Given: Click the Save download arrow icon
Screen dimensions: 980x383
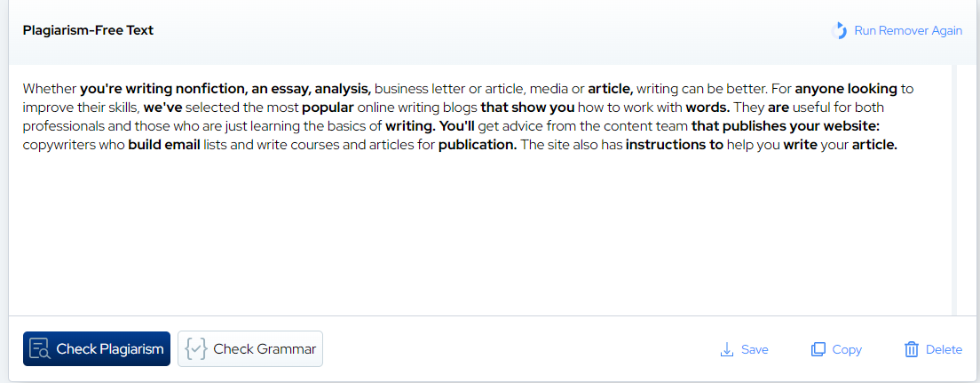Looking at the screenshot, I should click(x=726, y=349).
